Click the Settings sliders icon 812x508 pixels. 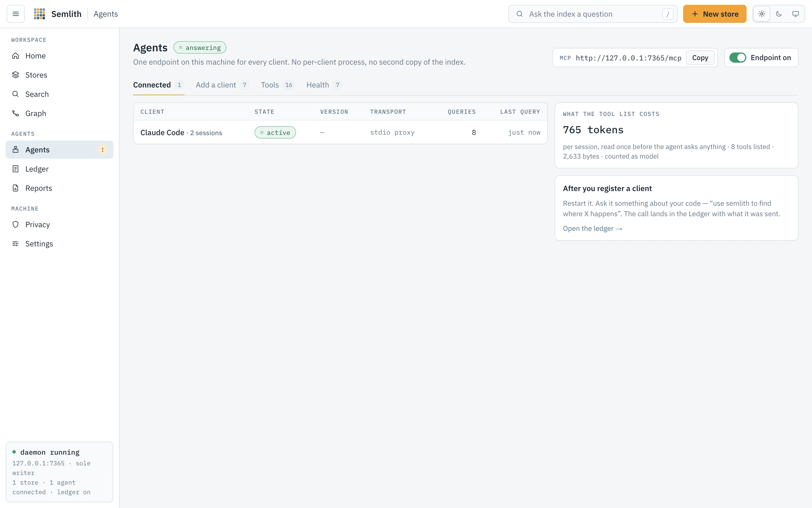point(16,244)
